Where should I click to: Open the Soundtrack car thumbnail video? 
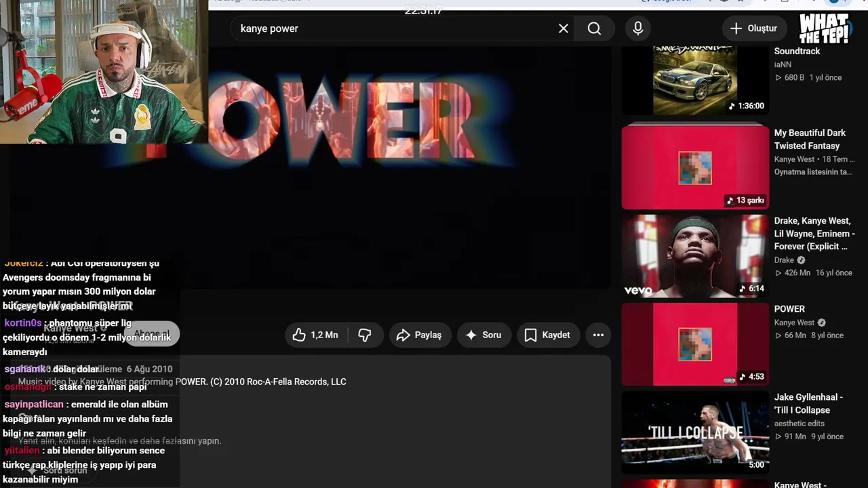point(695,80)
